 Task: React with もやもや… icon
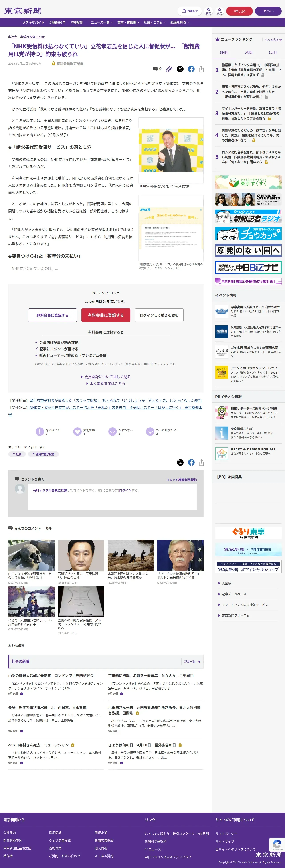tap(112, 431)
